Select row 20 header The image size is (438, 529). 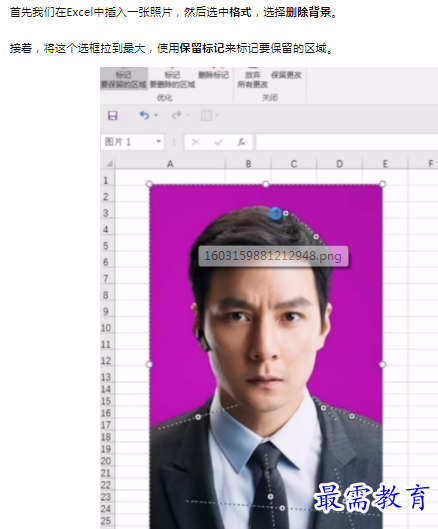coord(107,461)
